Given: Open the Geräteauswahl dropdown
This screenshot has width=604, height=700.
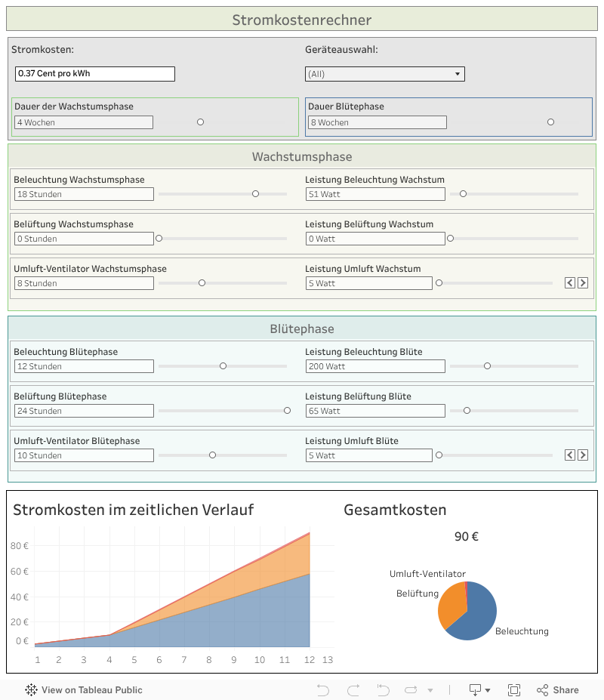Looking at the screenshot, I should coord(385,74).
